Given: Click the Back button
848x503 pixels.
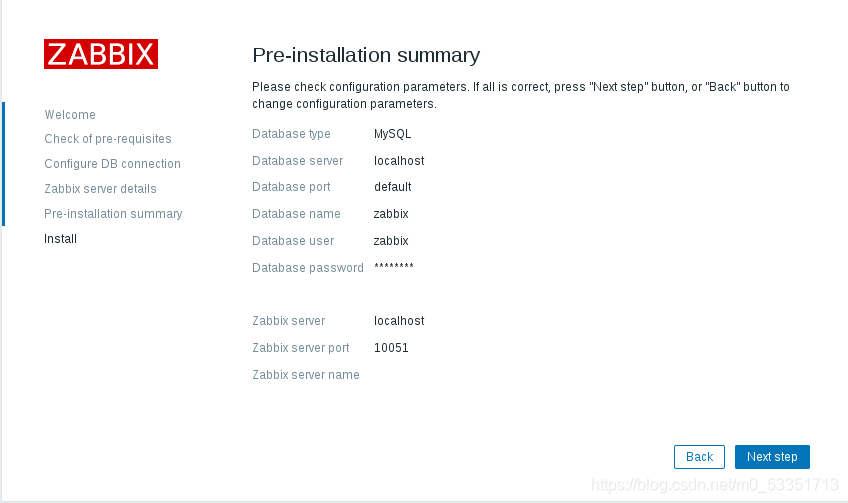Looking at the screenshot, I should tap(699, 457).
